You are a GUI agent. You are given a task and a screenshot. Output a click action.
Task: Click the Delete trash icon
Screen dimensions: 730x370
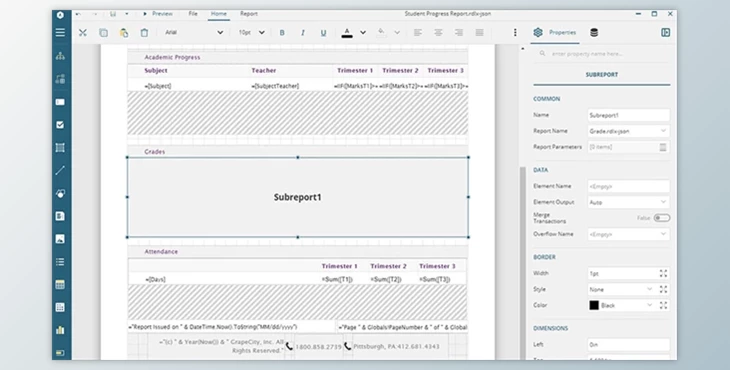pos(144,33)
